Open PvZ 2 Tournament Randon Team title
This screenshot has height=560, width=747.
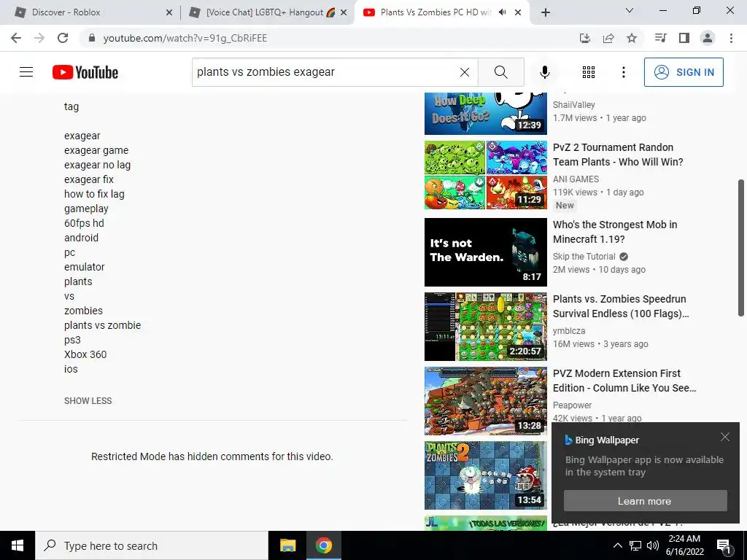click(x=618, y=155)
